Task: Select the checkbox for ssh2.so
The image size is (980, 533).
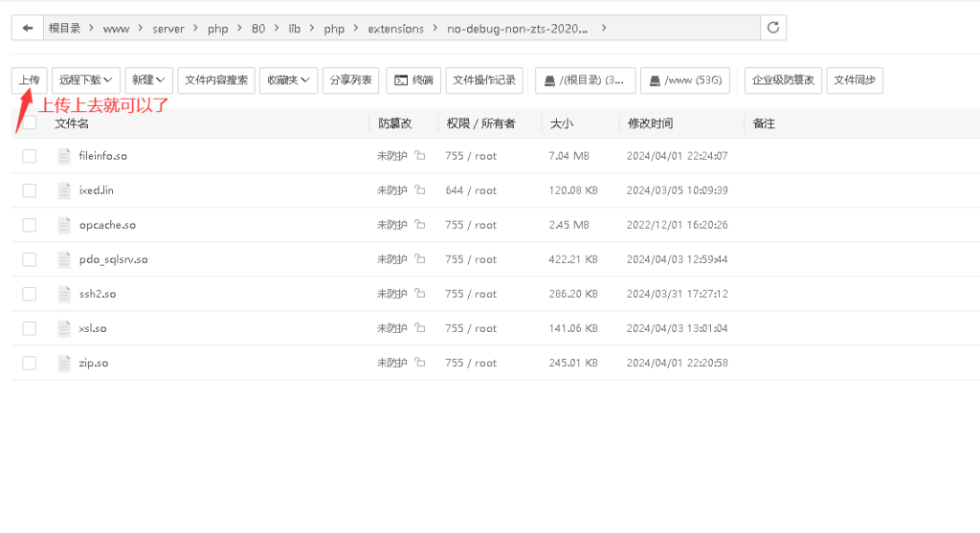Action: pyautogui.click(x=30, y=294)
